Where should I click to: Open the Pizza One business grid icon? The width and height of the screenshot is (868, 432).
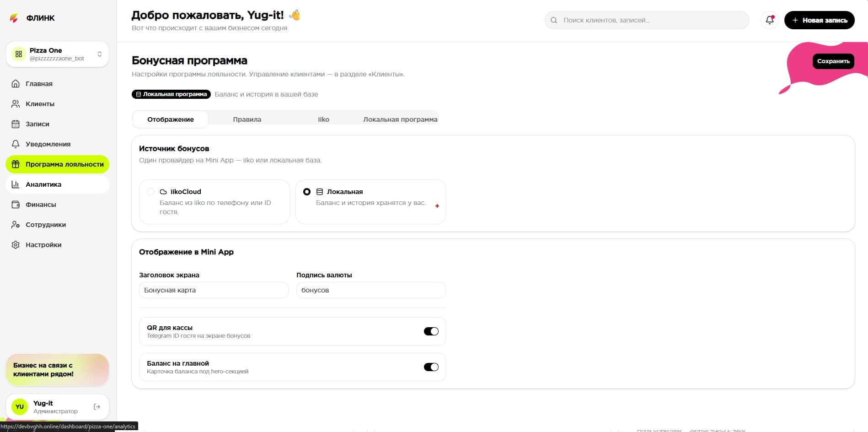click(19, 54)
